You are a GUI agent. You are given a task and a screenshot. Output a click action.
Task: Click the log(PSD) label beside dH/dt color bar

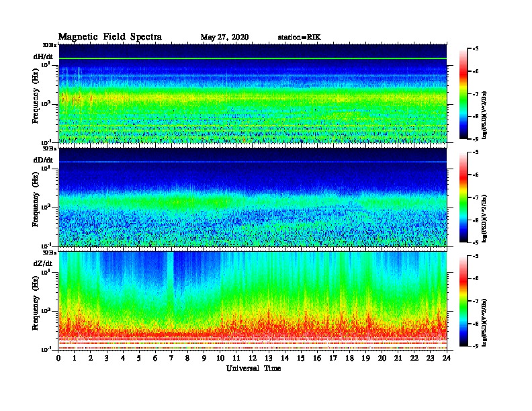point(484,115)
